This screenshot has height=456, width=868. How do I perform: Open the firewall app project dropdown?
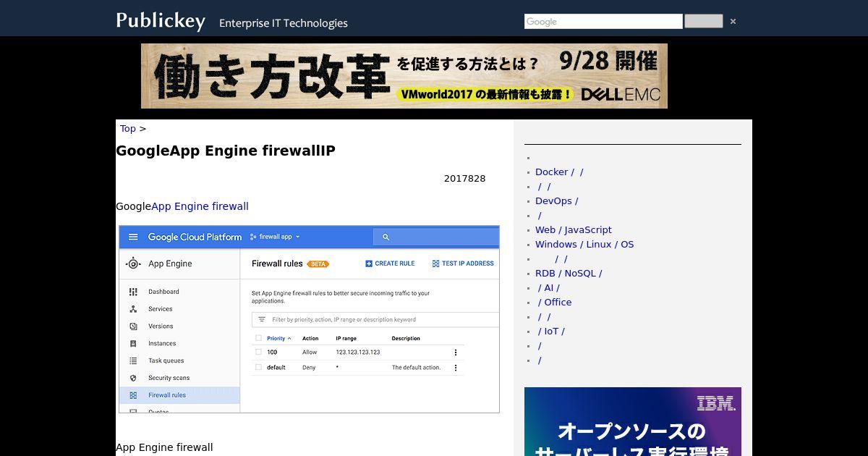pos(275,237)
